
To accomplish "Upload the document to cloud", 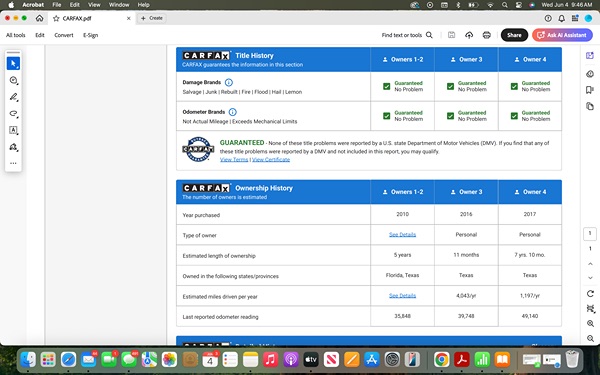I will [469, 35].
